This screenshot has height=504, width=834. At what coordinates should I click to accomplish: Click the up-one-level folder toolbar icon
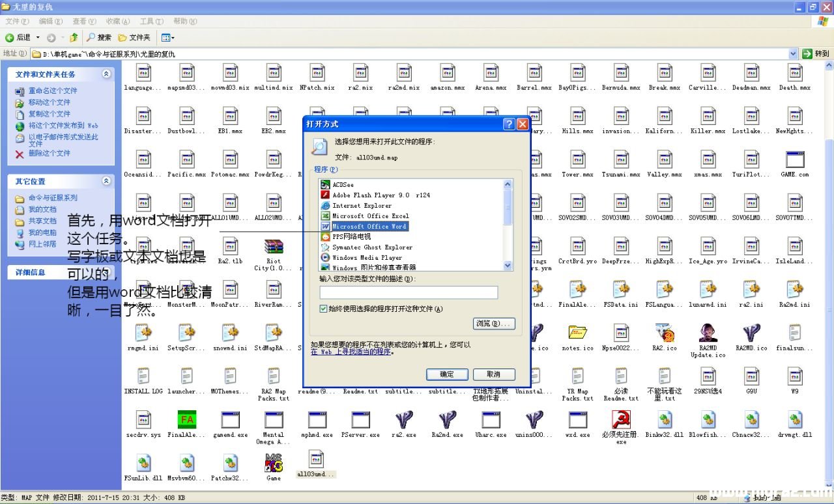click(74, 38)
